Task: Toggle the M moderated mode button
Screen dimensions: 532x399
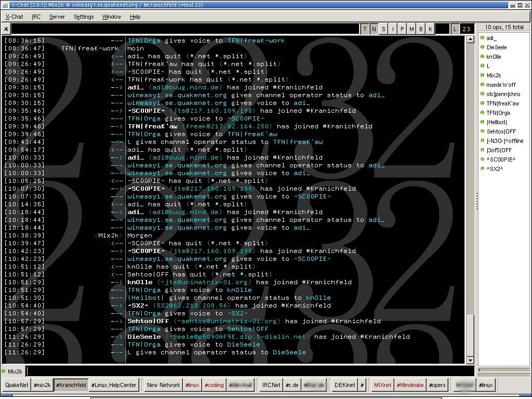Action: pos(411,29)
